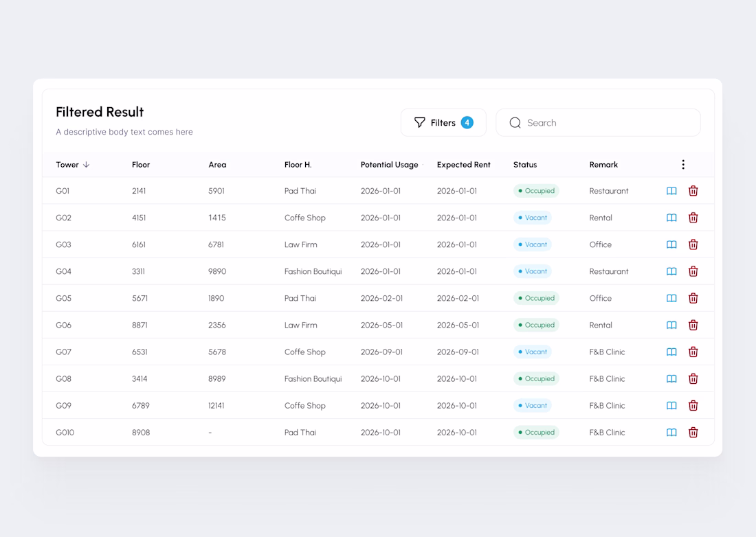Click the Occupied status badge in row G05
The height and width of the screenshot is (537, 756).
[536, 298]
